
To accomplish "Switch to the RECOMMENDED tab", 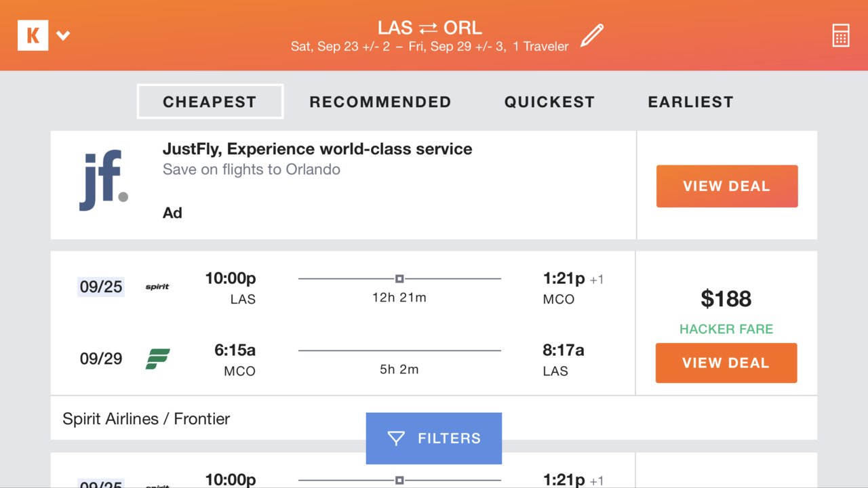I will point(380,102).
